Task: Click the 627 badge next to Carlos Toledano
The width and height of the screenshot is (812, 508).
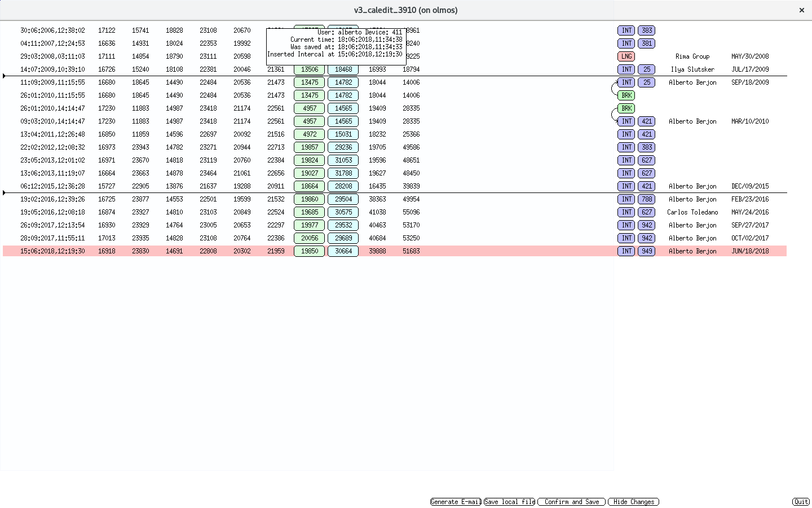Action: coord(646,212)
